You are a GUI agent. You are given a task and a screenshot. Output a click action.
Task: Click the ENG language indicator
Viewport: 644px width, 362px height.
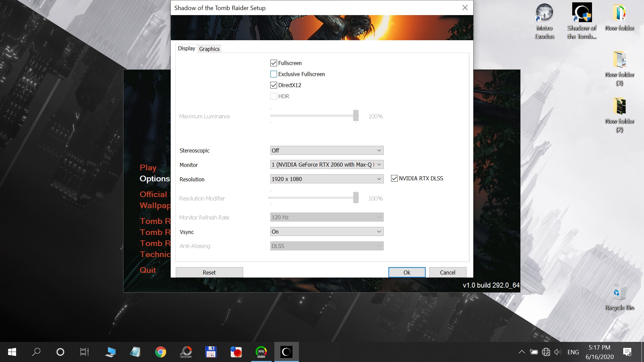pyautogui.click(x=573, y=352)
